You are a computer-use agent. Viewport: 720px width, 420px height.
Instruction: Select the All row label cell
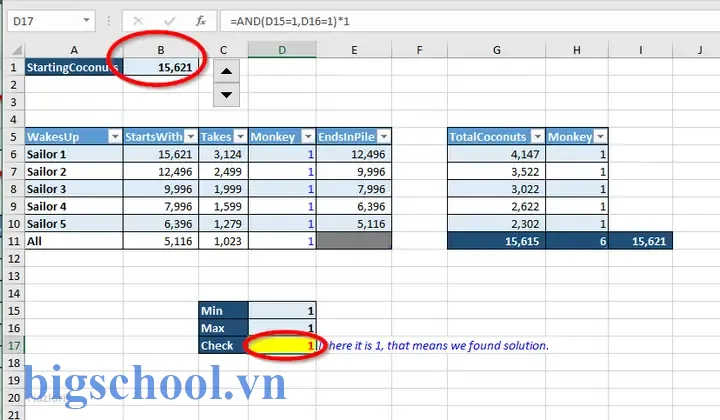74,241
